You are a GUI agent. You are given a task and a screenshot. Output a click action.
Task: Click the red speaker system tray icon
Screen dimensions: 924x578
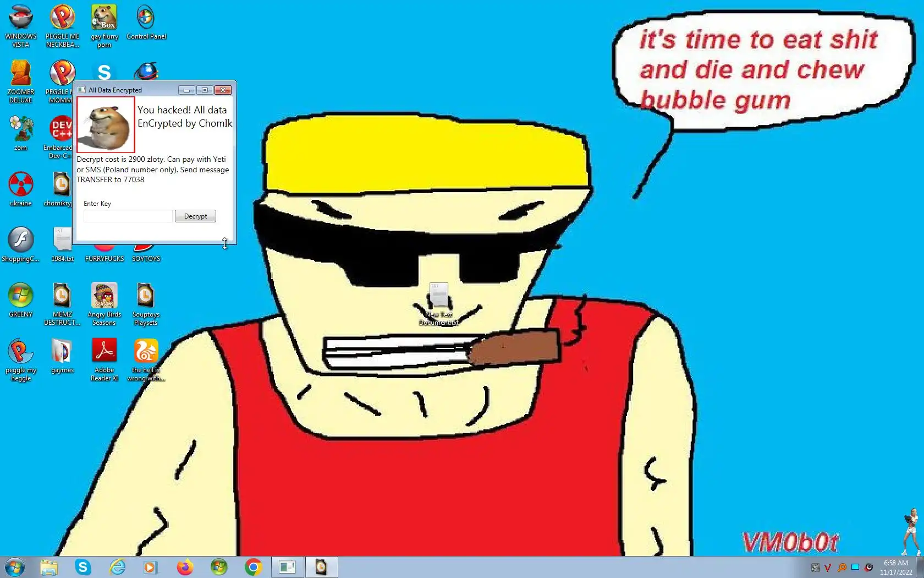[x=869, y=568]
